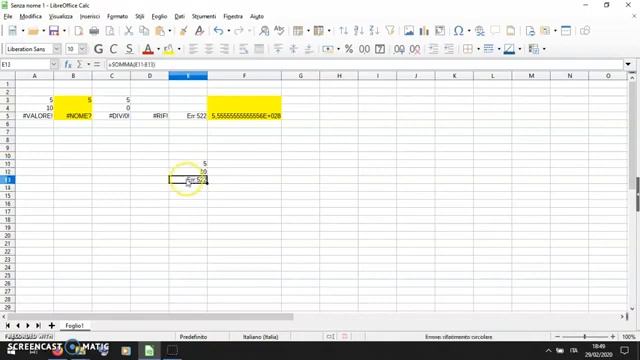
Task: Open the highlighting color dropdown arrow
Action: pos(179,49)
